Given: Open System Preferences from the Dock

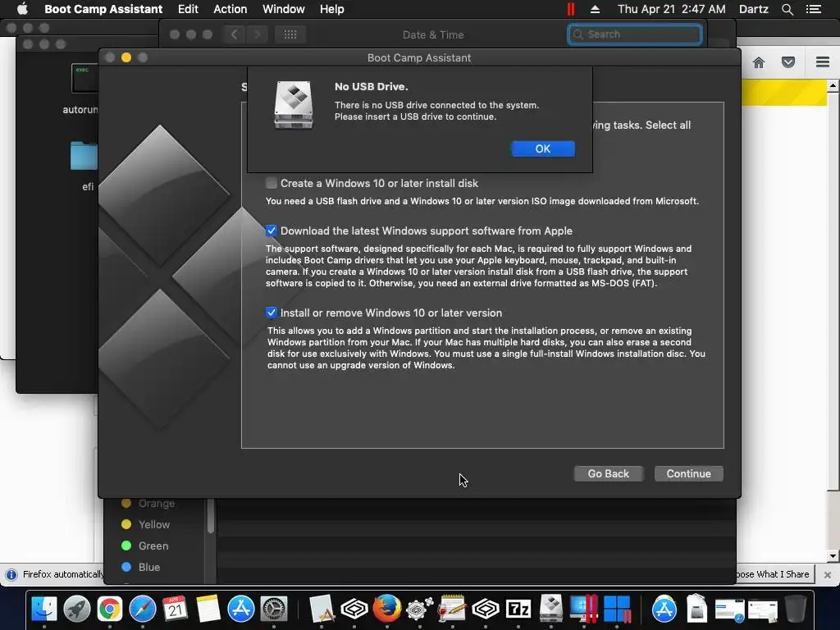Looking at the screenshot, I should coord(274,609).
